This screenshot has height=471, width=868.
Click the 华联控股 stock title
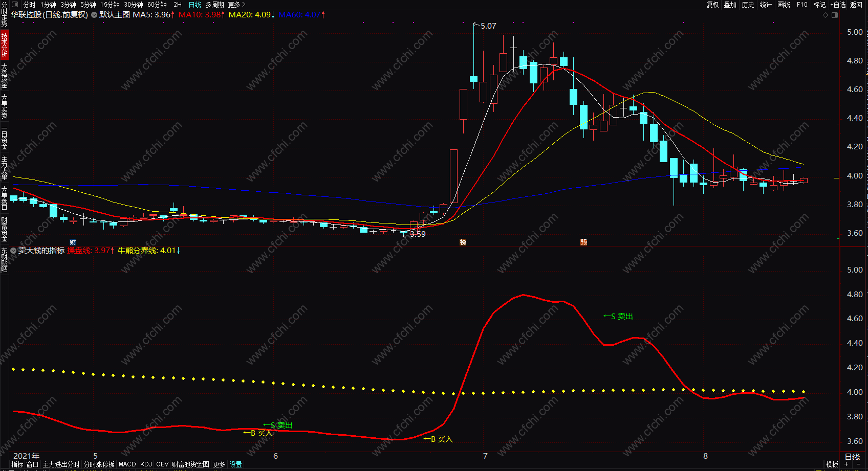point(50,15)
